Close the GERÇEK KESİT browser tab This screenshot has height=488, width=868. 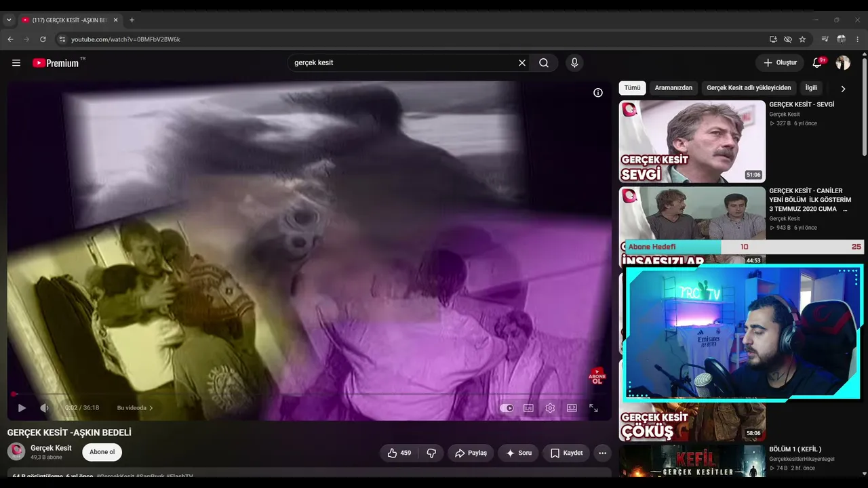click(x=115, y=20)
